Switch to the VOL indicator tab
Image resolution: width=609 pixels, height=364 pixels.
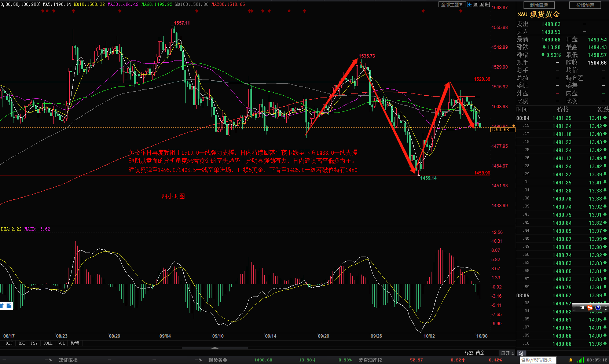click(x=62, y=343)
